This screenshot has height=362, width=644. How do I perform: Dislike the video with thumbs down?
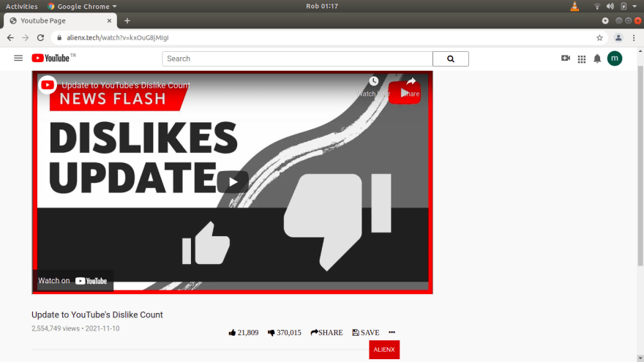point(272,333)
